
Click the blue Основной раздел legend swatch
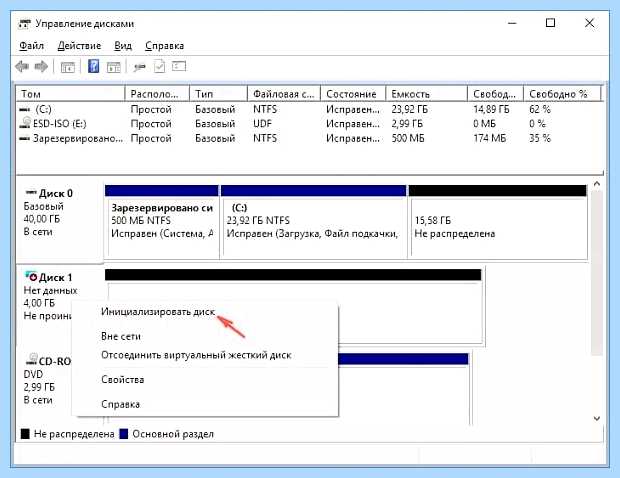(x=123, y=434)
